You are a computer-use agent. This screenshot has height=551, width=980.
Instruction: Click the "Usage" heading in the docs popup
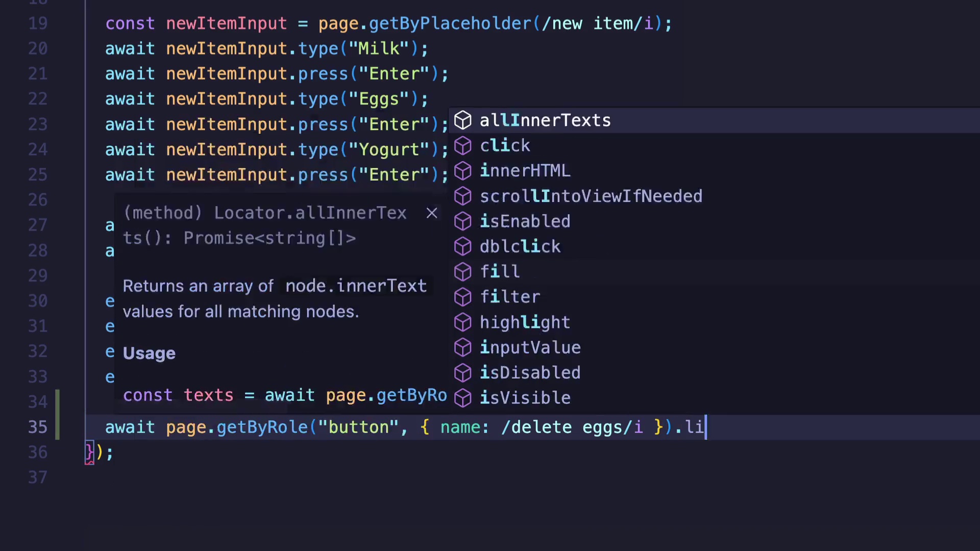tap(149, 354)
